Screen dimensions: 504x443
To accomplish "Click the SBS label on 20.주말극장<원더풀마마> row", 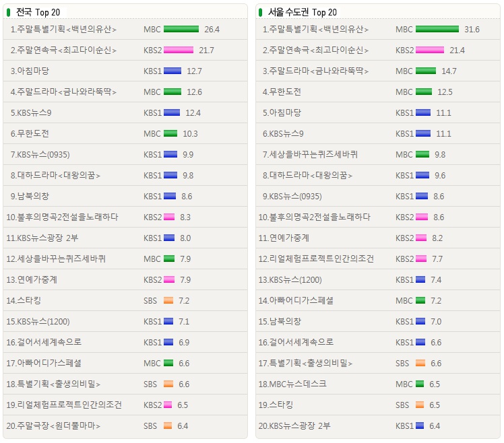I will (150, 426).
